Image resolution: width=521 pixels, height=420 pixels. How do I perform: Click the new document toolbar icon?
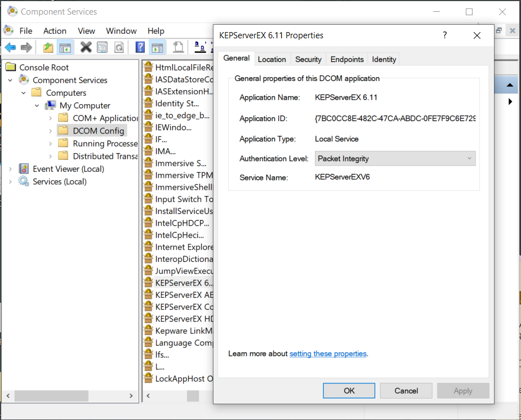tap(179, 47)
